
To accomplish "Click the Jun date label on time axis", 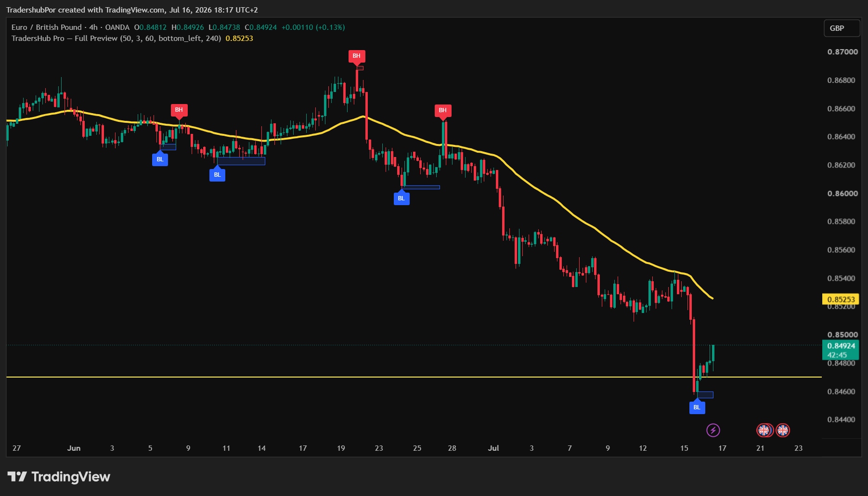I will pos(74,448).
